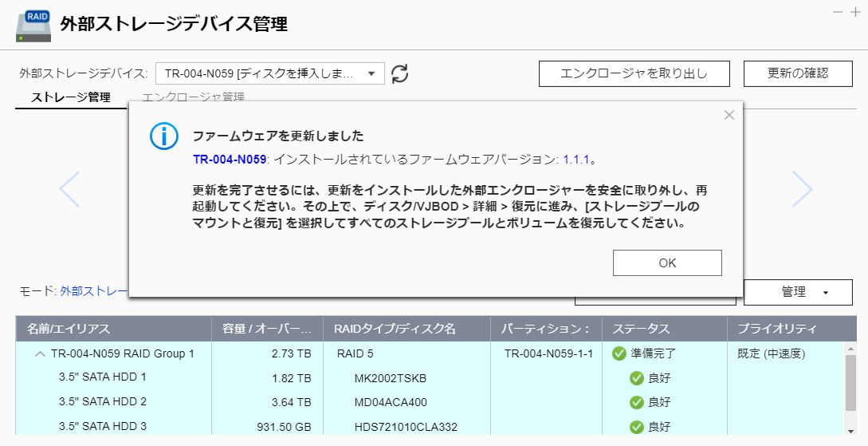Viewport: 868px width, 446px height.
Task: Click エンクロージャを取り出し button
Action: pos(634,73)
